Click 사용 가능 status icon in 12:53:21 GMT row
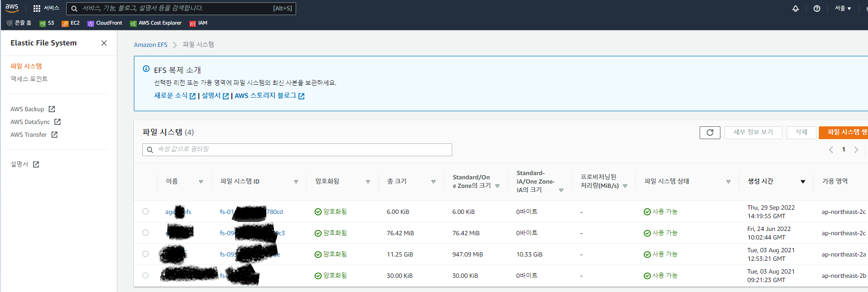The width and height of the screenshot is (868, 292). pyautogui.click(x=647, y=255)
